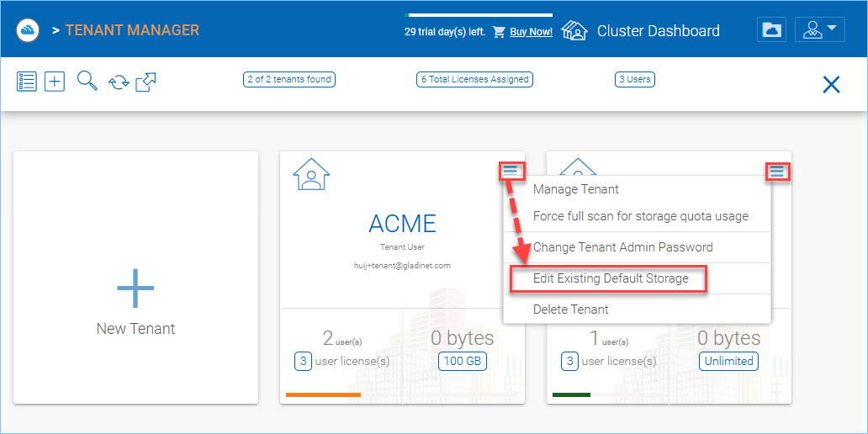This screenshot has width=868, height=434.
Task: Close the tenant manager toolbar panel
Action: pyautogui.click(x=832, y=84)
